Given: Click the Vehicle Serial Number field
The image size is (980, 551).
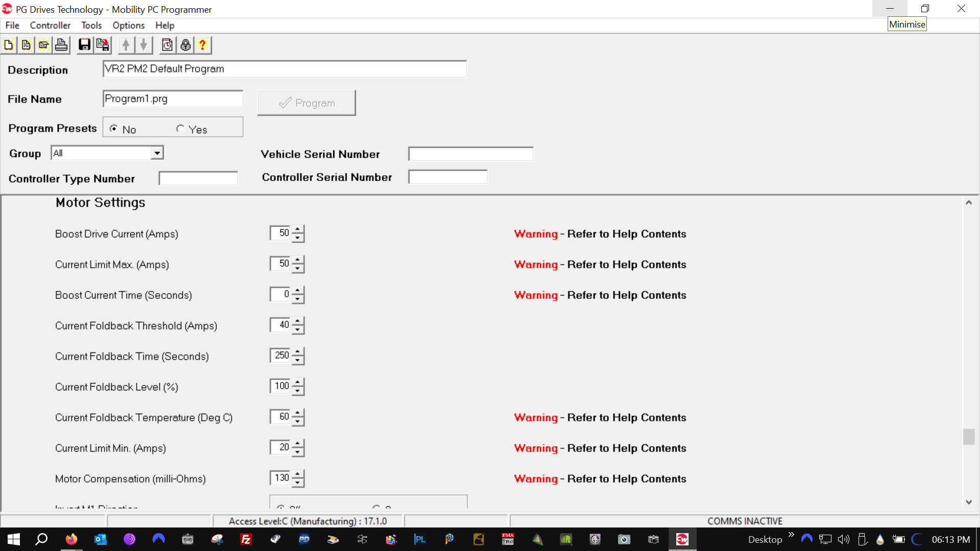Looking at the screenshot, I should click(471, 154).
